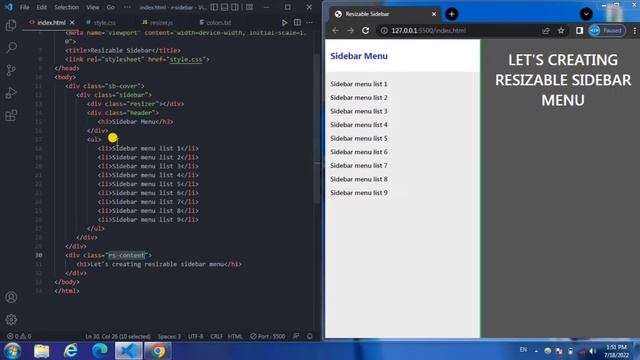Image resolution: width=640 pixels, height=360 pixels.
Task: Close the Resizable Sidebar Chrome tab
Action: coord(434,14)
